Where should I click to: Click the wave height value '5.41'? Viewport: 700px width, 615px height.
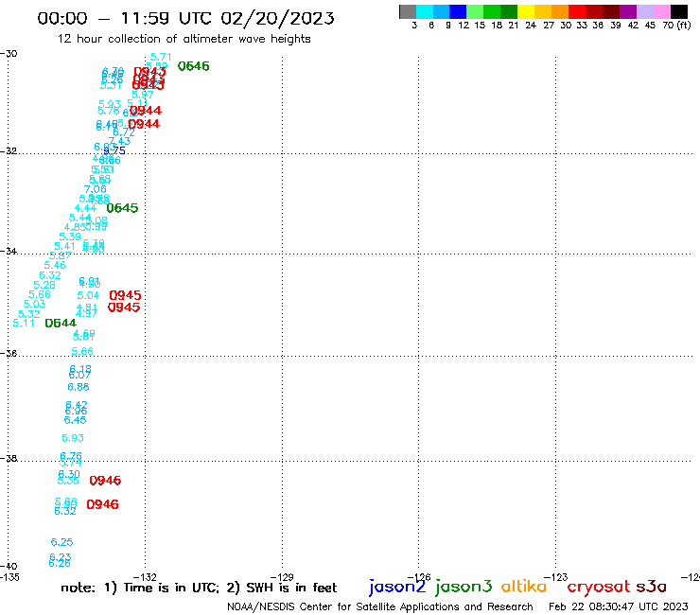click(64, 247)
